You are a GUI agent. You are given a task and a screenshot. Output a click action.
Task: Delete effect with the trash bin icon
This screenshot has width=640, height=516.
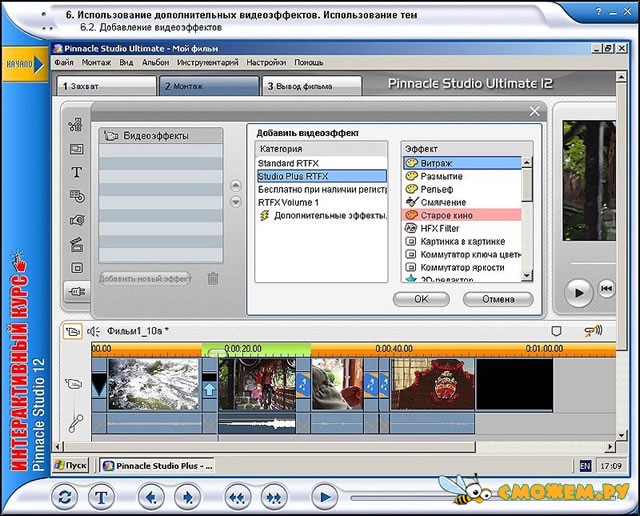[x=213, y=279]
